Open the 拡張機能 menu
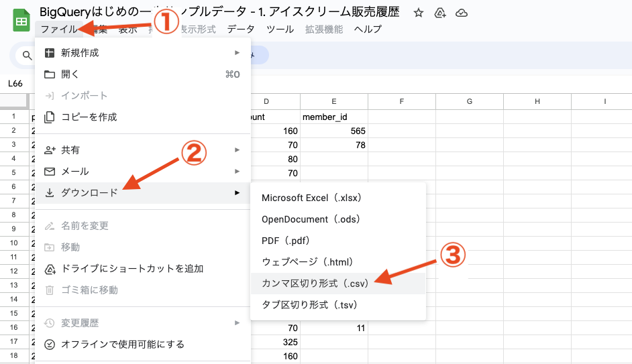 point(324,29)
